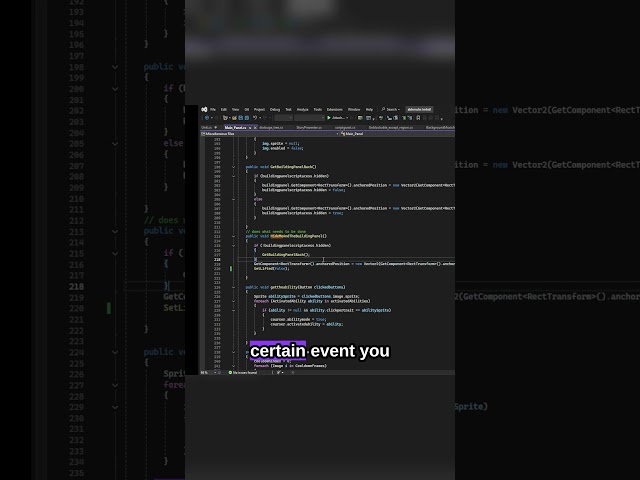Viewport: 640px width, 480px height.
Task: Click the New Project toolbar icon
Action: tap(225, 118)
